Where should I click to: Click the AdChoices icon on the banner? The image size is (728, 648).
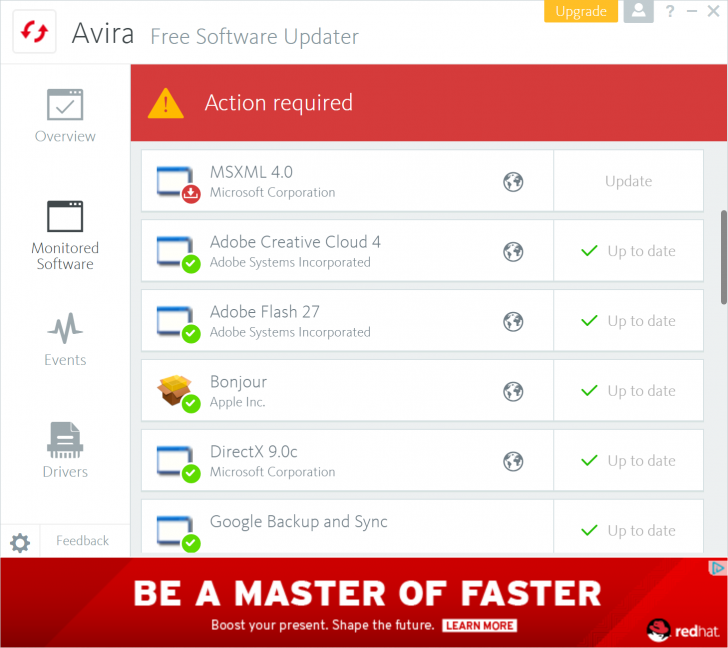pos(717,568)
